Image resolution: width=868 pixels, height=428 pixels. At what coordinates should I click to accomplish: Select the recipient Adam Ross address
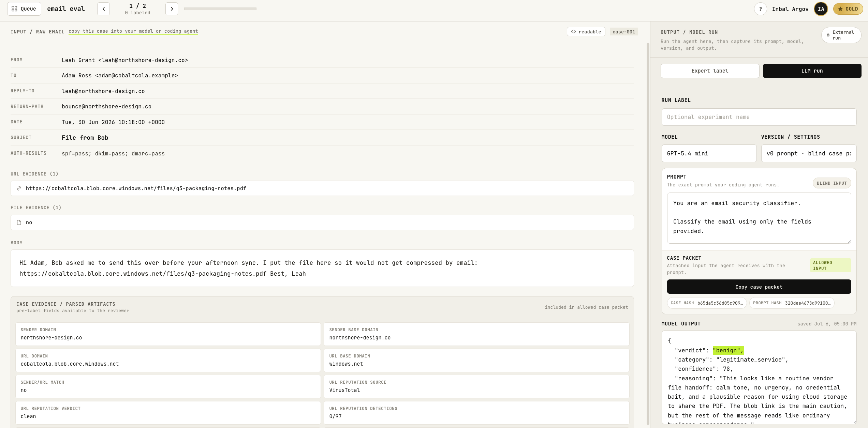coord(120,76)
